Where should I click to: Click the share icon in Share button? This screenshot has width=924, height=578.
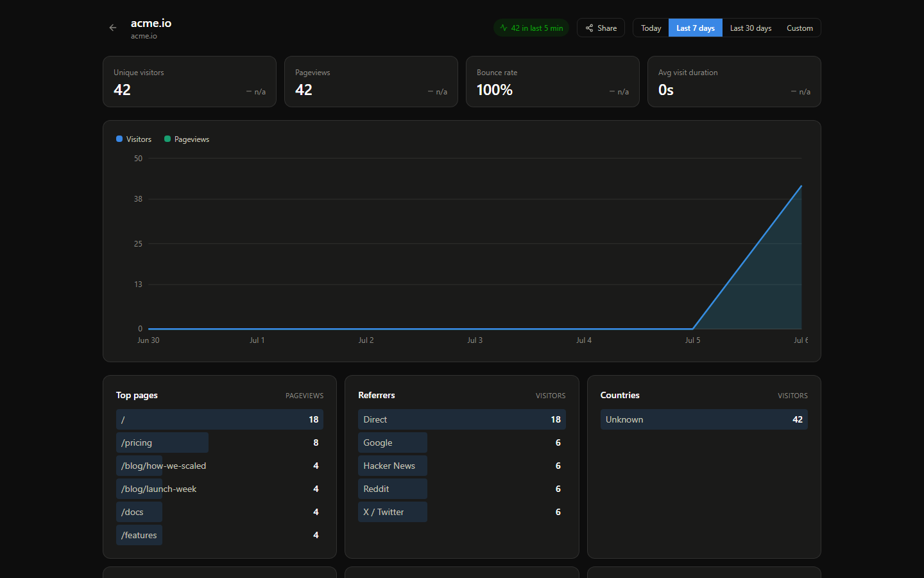pyautogui.click(x=589, y=28)
